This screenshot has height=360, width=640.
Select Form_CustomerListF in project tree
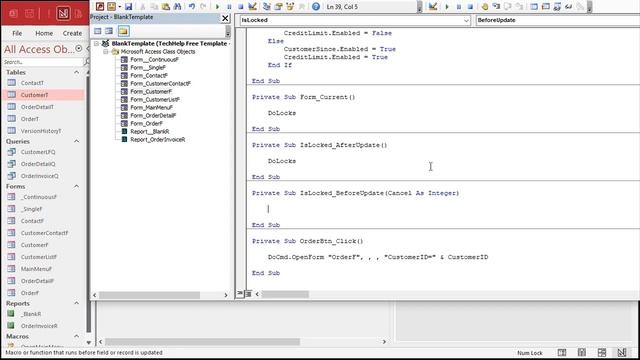pyautogui.click(x=155, y=99)
